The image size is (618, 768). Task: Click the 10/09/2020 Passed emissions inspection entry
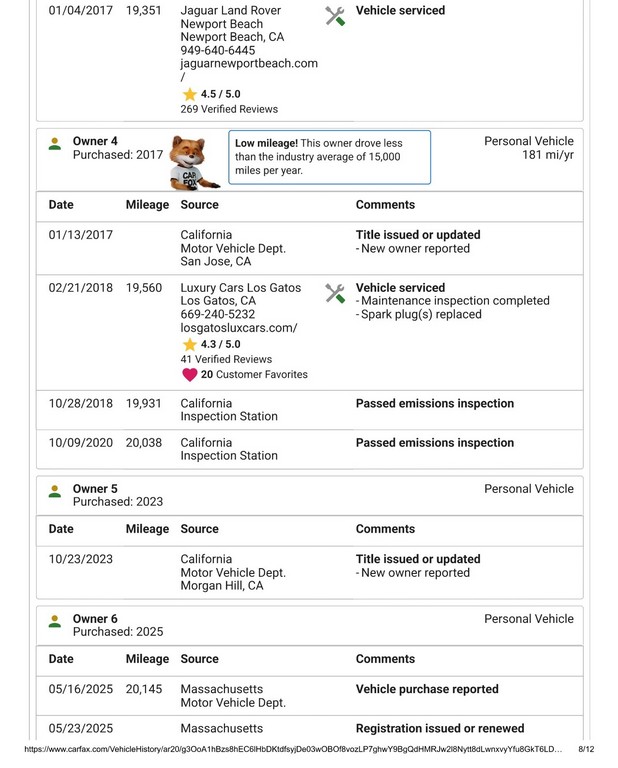[434, 443]
